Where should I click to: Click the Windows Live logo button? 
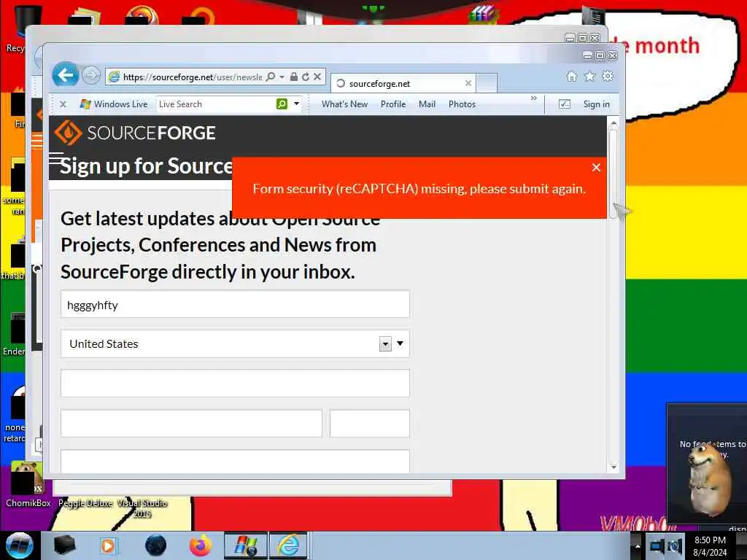pos(114,104)
